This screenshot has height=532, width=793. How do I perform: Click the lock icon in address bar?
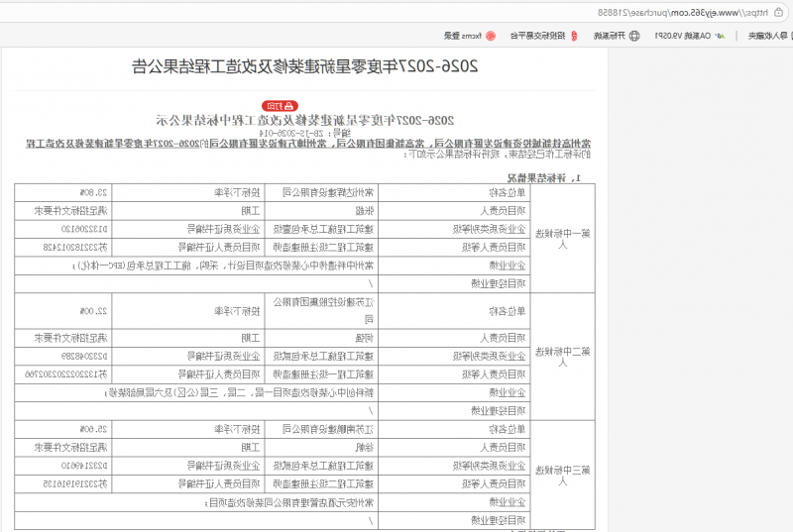(779, 13)
